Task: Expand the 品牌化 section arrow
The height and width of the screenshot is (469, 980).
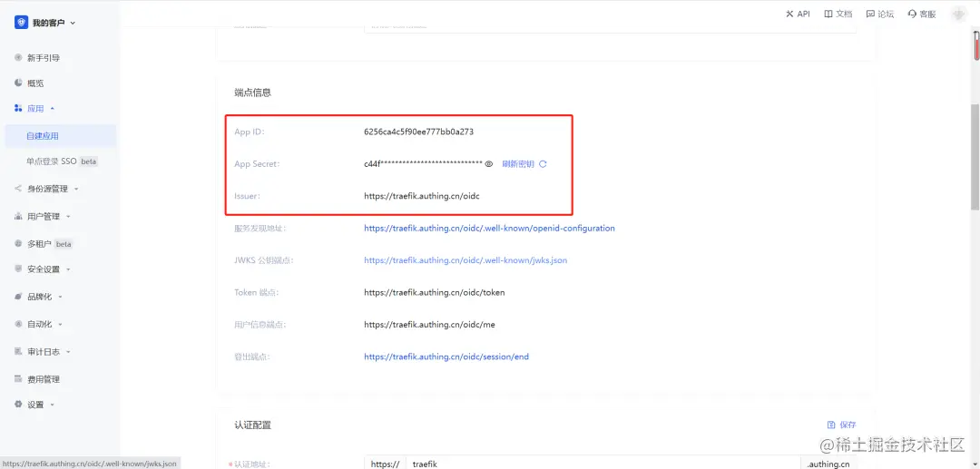Action: 60,298
